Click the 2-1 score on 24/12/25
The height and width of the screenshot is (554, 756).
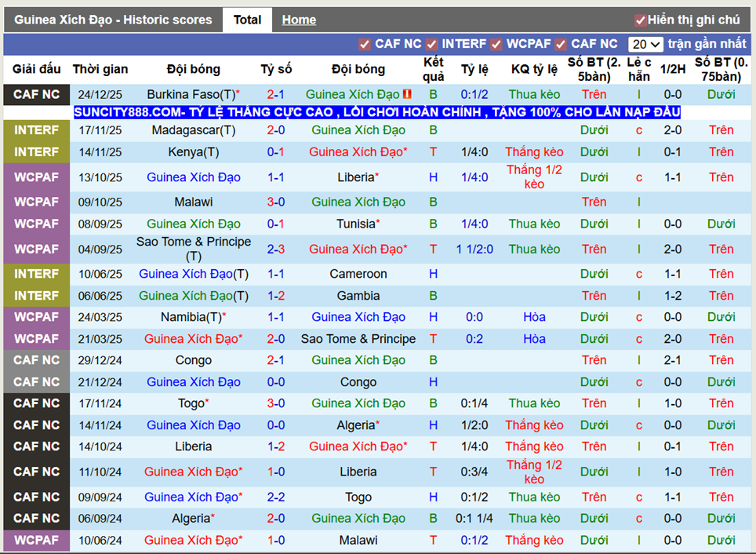[x=276, y=94]
